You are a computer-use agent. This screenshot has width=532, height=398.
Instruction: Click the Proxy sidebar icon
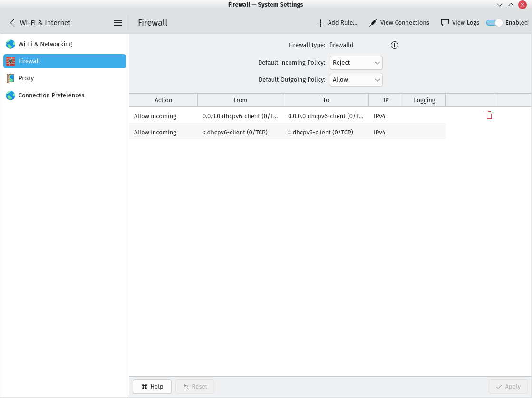(10, 78)
